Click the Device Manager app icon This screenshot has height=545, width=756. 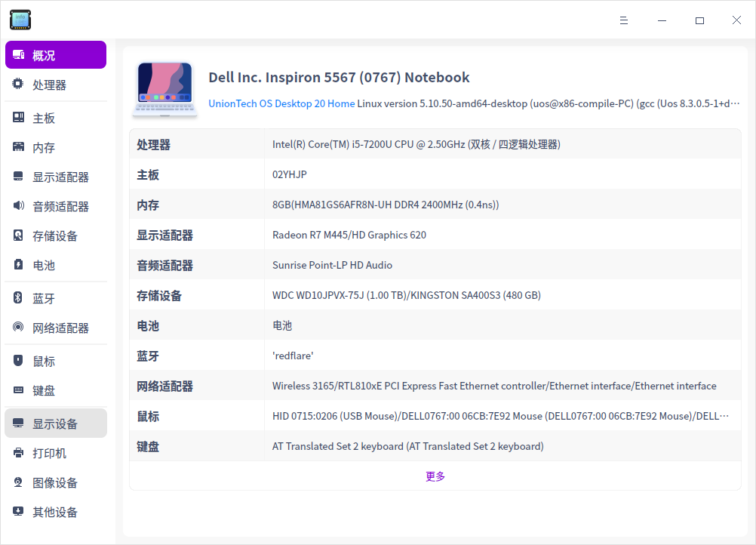(x=20, y=20)
